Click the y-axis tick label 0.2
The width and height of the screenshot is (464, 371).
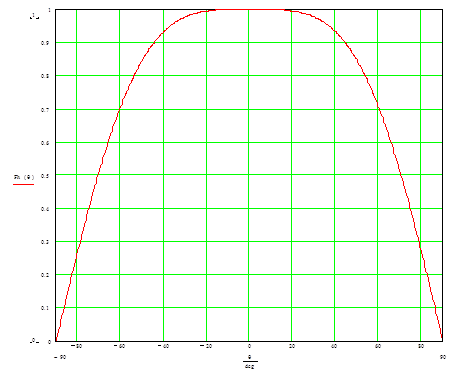pyautogui.click(x=45, y=275)
